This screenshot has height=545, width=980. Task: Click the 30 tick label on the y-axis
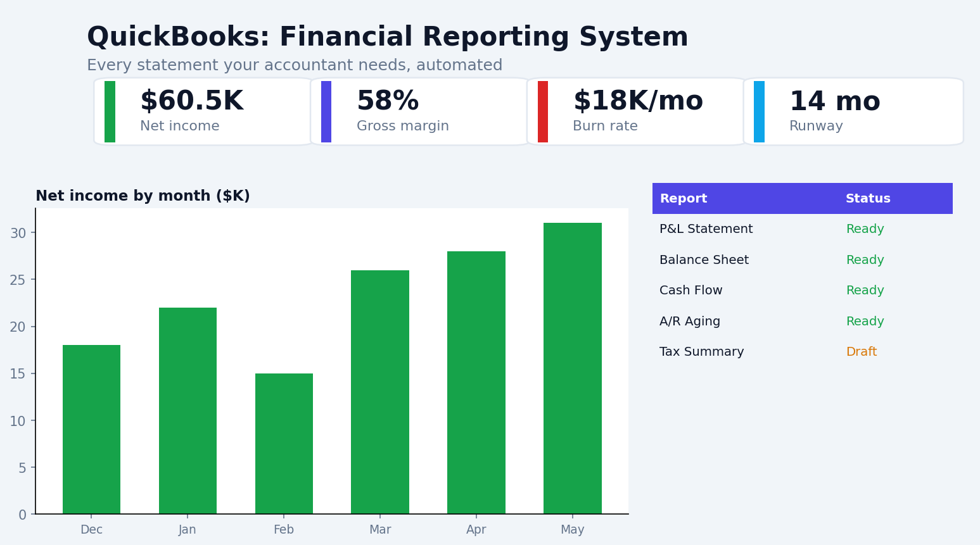click(x=18, y=233)
